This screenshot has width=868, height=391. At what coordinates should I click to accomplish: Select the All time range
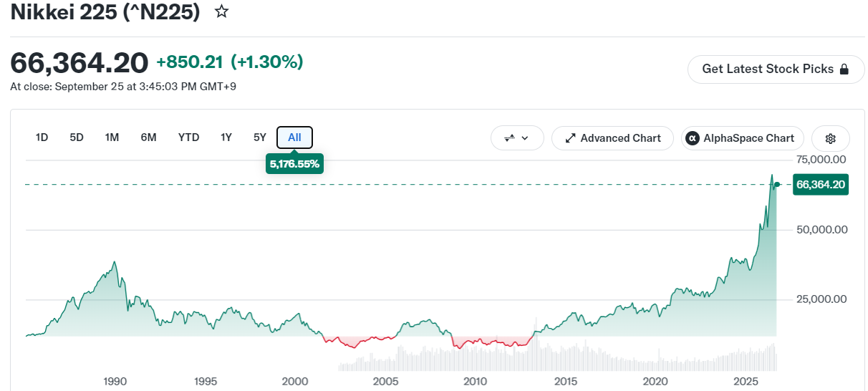click(x=294, y=137)
